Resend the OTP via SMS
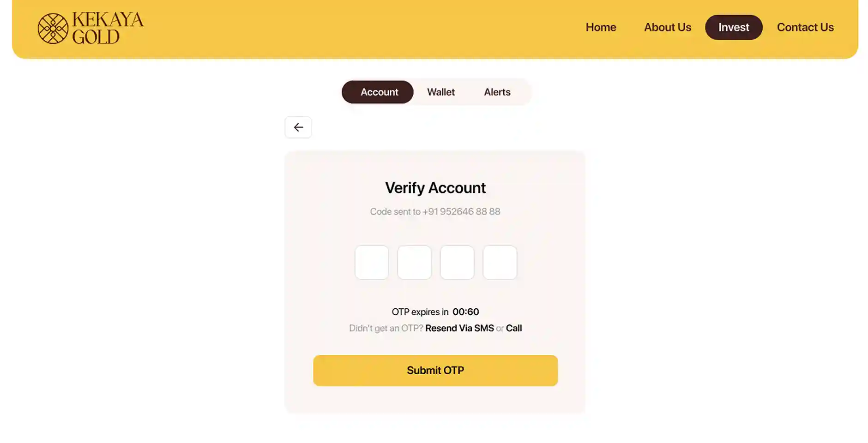Image resolution: width=868 pixels, height=443 pixels. pos(459,328)
